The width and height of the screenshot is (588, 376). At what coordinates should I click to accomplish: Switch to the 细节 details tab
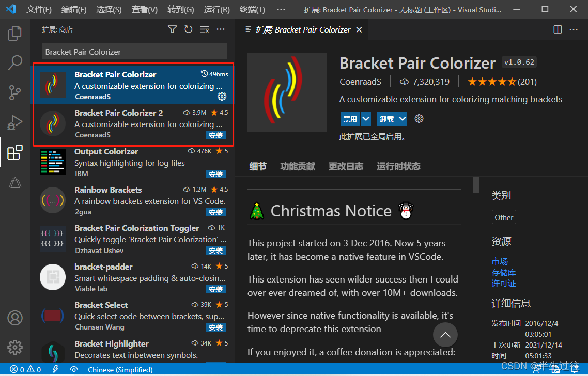pos(258,166)
